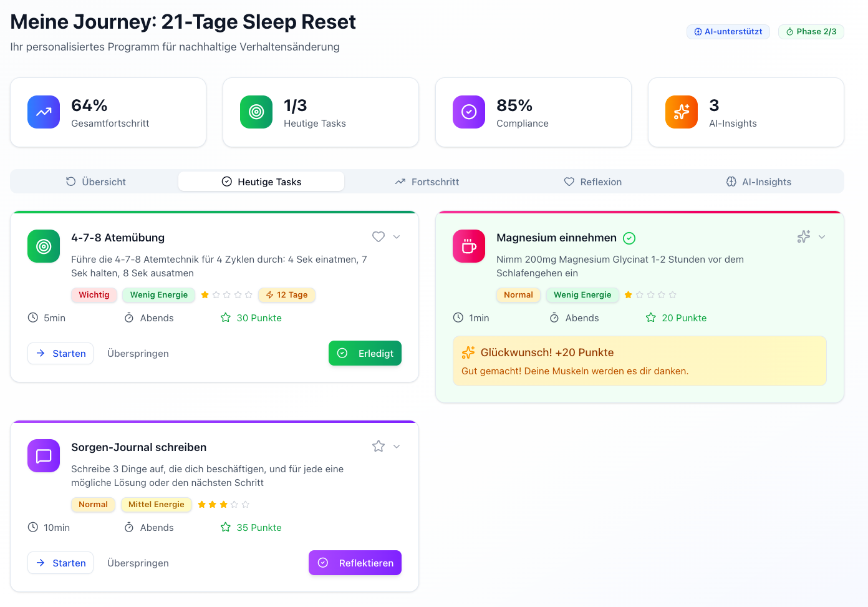Toggle the star on Sorgen-Journal schreiben
This screenshot has width=868, height=607.
point(378,446)
